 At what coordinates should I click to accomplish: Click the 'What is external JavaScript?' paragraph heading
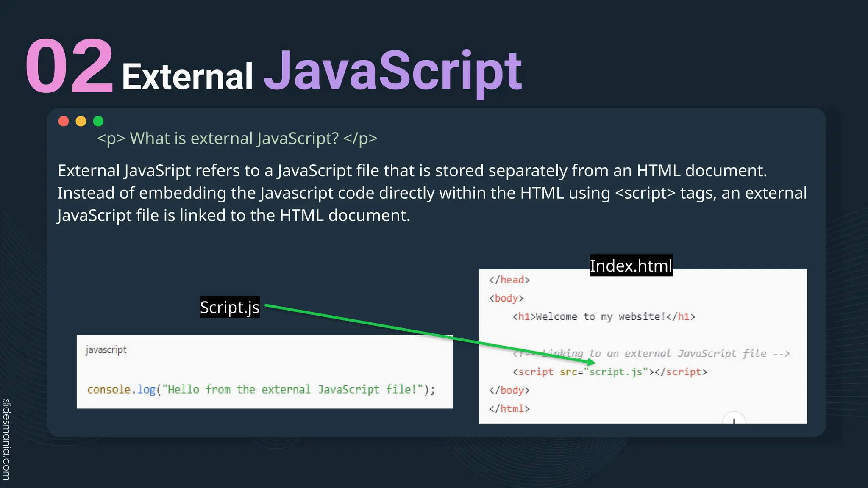coord(237,139)
